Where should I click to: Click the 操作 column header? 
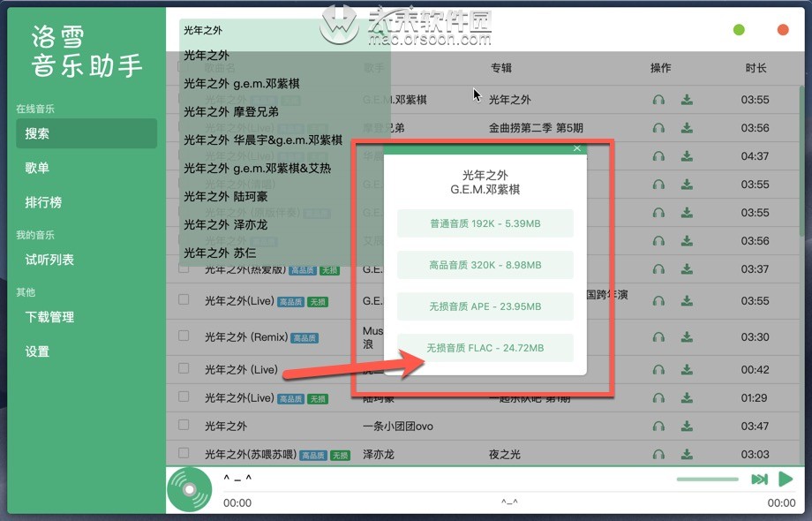click(660, 68)
